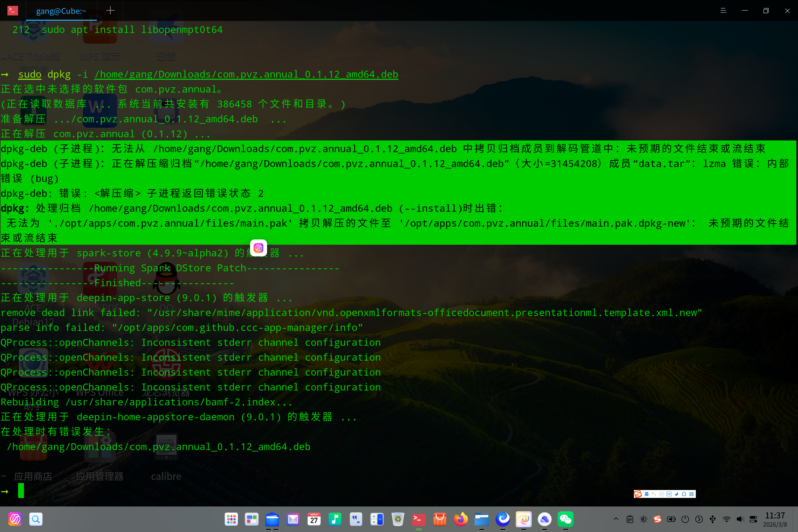Open WeChat from the dock
Screen dimensions: 798x532
coord(565,519)
